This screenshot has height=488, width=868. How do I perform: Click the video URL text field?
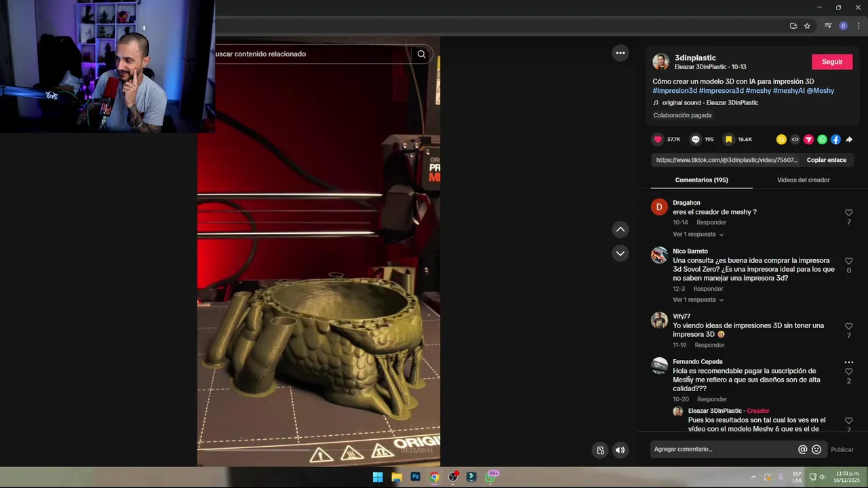(x=726, y=160)
